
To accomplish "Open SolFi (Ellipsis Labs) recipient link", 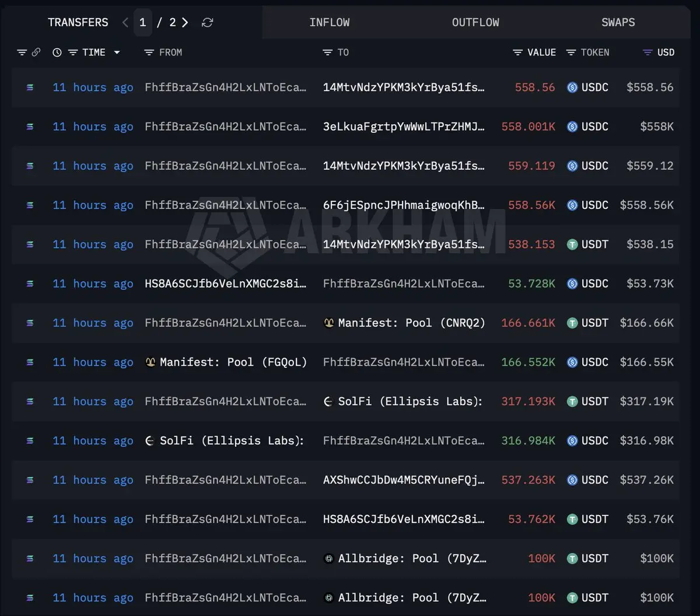I will 411,402.
